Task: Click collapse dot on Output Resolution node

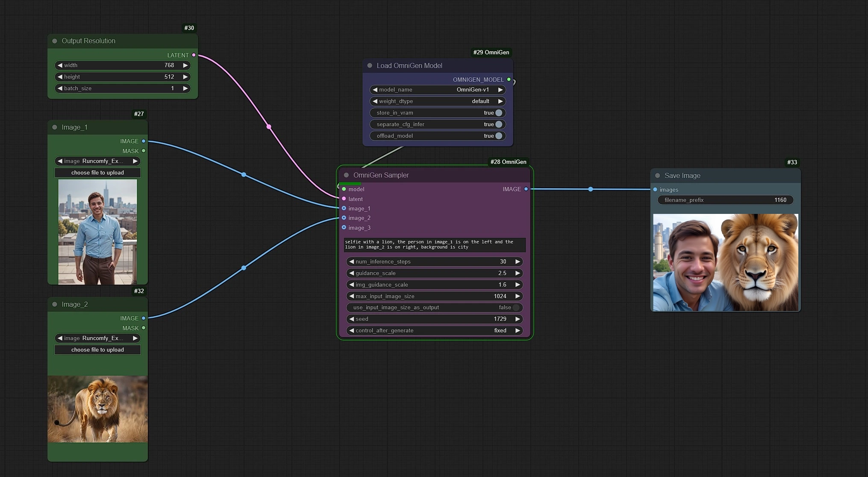Action: (55, 41)
